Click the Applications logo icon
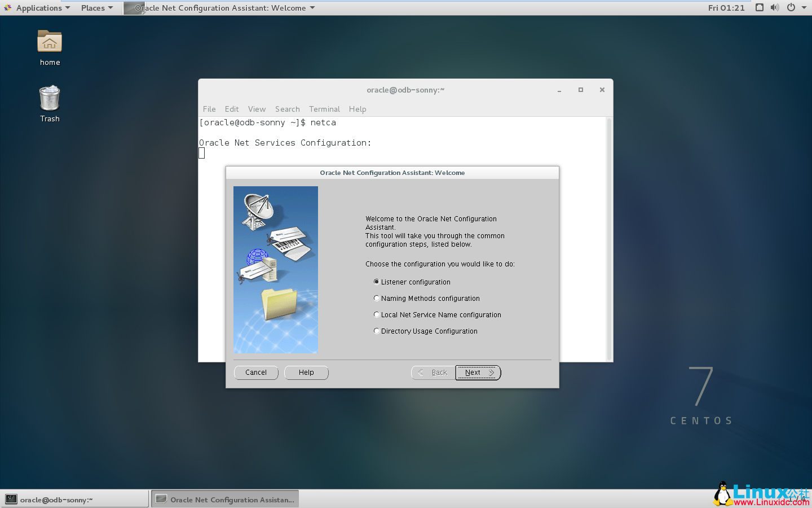This screenshot has height=508, width=812. [x=7, y=8]
